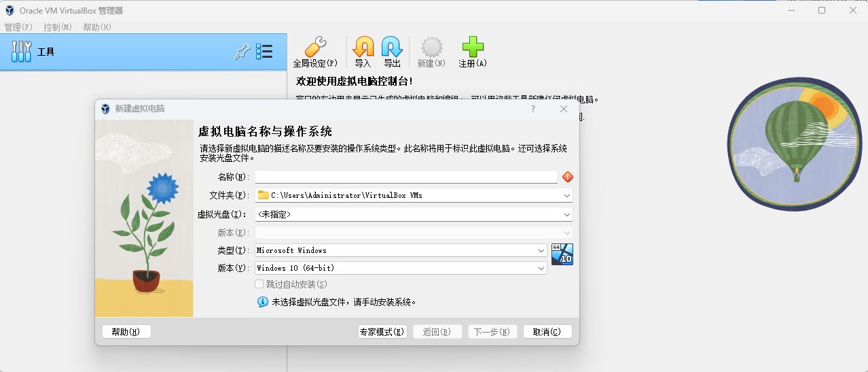Click the disabled 版本(E) edition dropdown
The image size is (868, 372).
click(x=414, y=233)
